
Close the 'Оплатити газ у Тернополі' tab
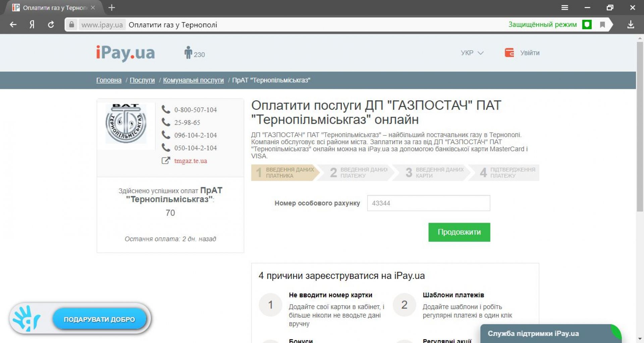pos(93,7)
